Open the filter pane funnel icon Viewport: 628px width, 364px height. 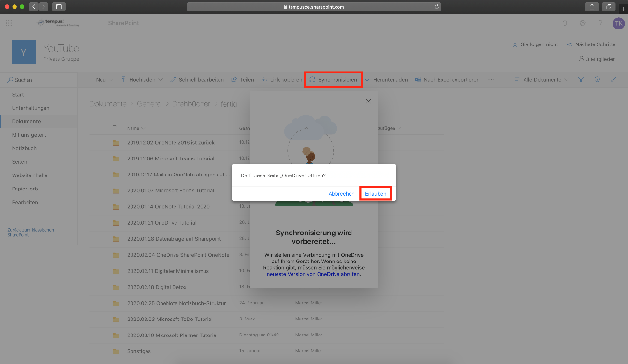(x=581, y=79)
